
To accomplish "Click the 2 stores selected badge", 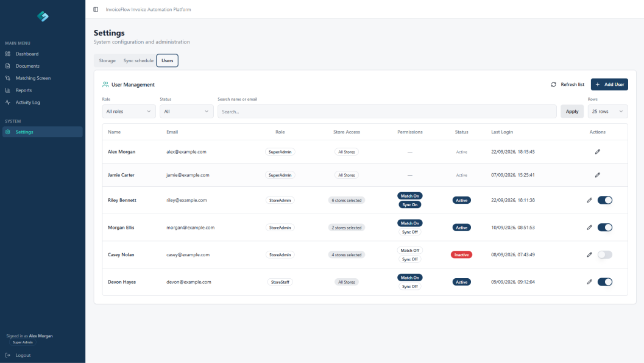I will [347, 228].
